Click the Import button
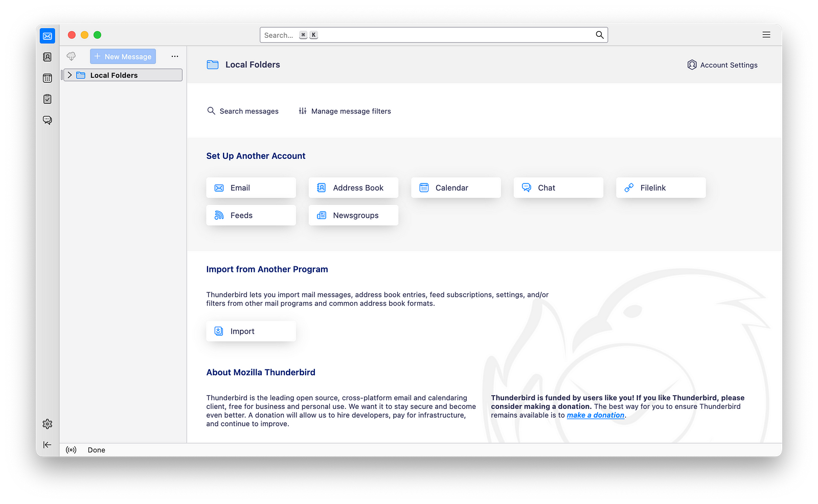Screen dimensions: 818x504 pos(251,331)
